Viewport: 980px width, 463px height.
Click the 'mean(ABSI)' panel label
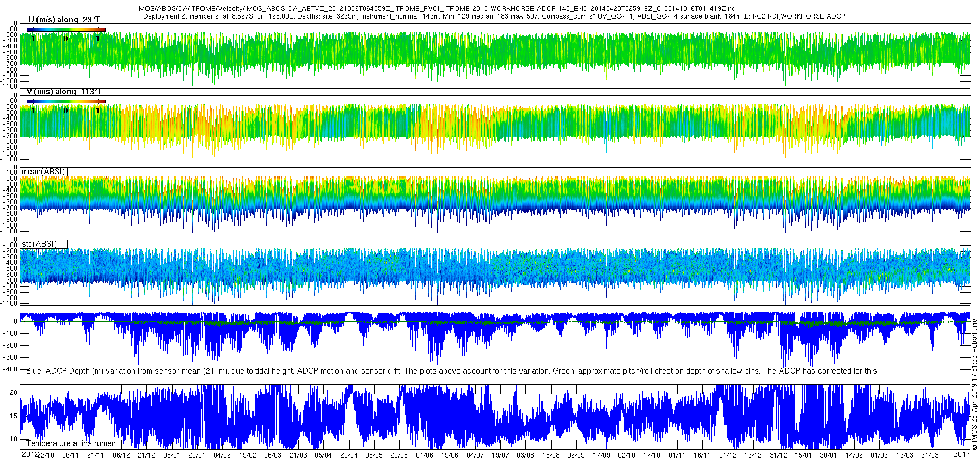point(43,172)
